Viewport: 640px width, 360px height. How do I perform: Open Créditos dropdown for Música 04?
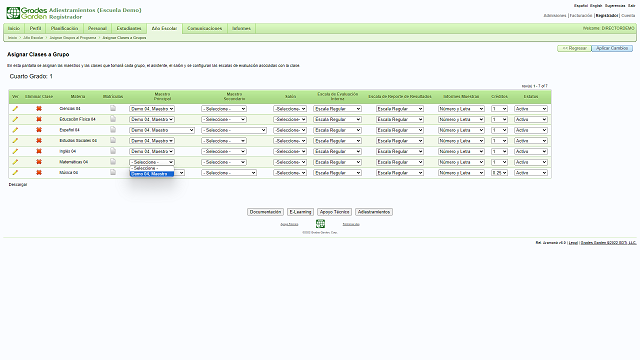pyautogui.click(x=499, y=173)
